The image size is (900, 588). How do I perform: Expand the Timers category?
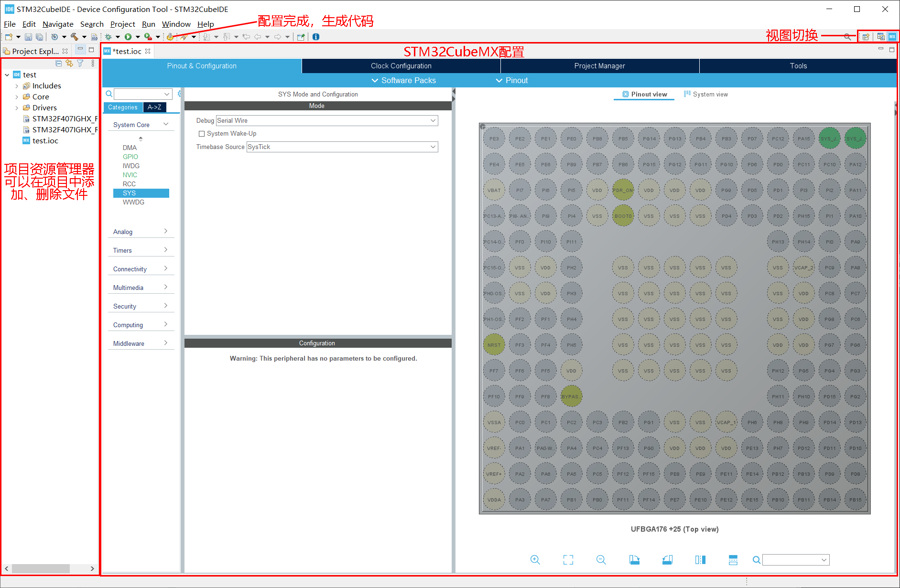[x=141, y=250]
